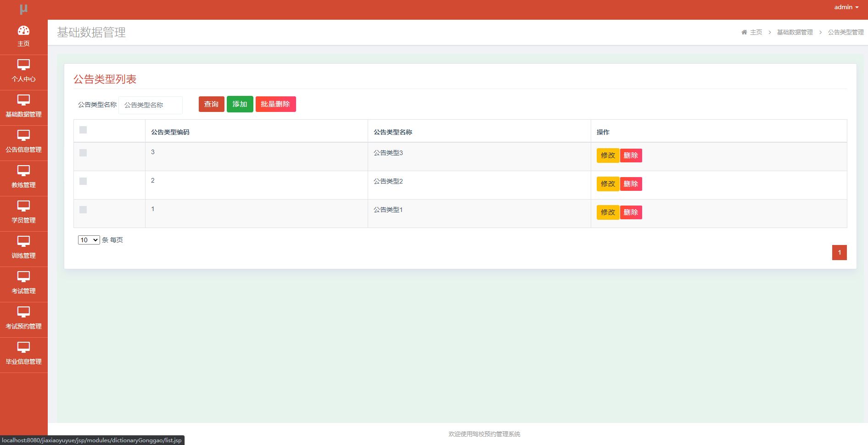Click 修改 for 公告类型3
This screenshot has width=868, height=445.
[x=608, y=156]
